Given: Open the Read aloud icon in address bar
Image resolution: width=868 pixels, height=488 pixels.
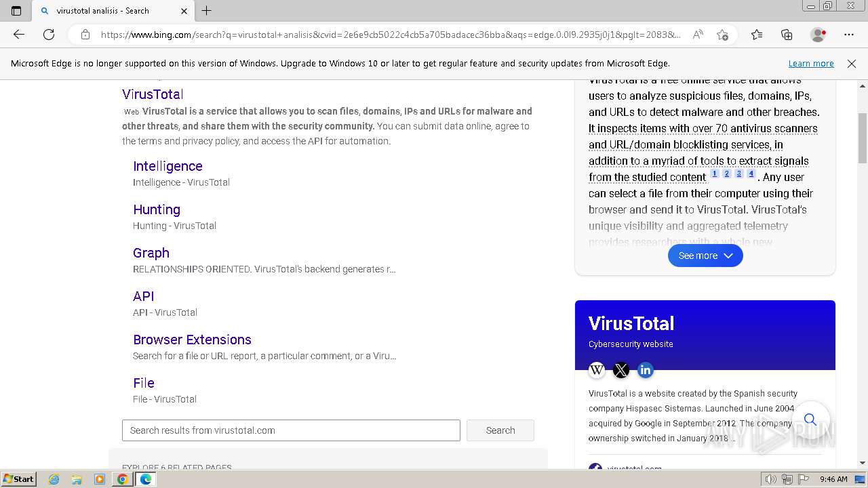Looking at the screenshot, I should pyautogui.click(x=697, y=35).
